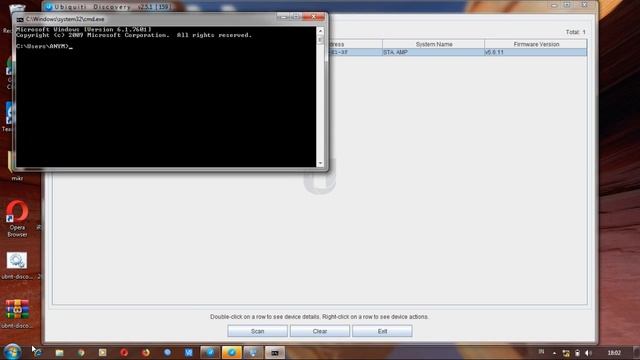
Task: Open the network tray icon
Action: pos(566,353)
